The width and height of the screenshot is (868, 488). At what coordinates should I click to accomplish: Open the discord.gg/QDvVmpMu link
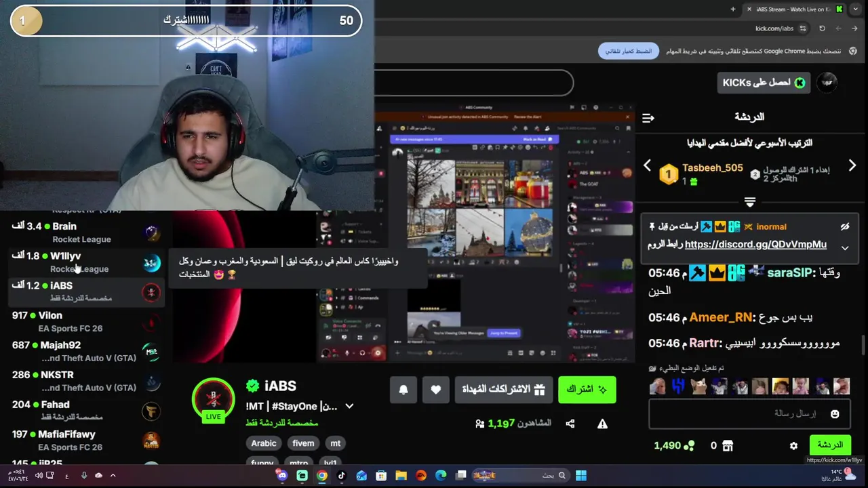coord(755,245)
